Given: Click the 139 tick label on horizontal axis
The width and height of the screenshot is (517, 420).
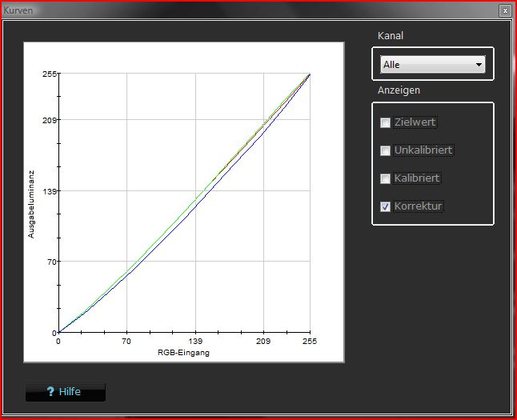Looking at the screenshot, I should point(195,342).
